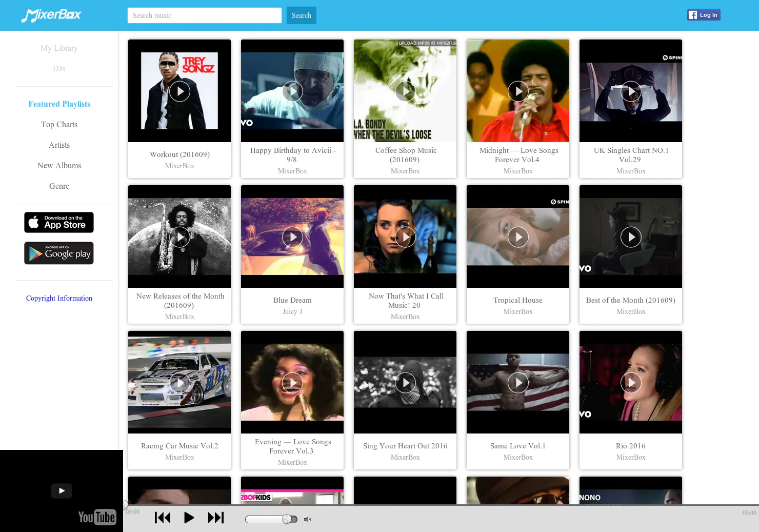Play Sing Your Heart Out 2016
The height and width of the screenshot is (532, 759).
point(405,383)
